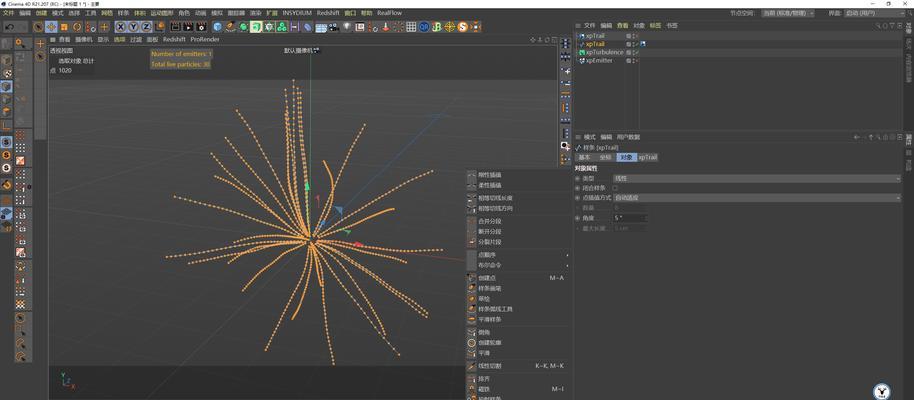Choose 倒角 in context menu

click(516, 332)
